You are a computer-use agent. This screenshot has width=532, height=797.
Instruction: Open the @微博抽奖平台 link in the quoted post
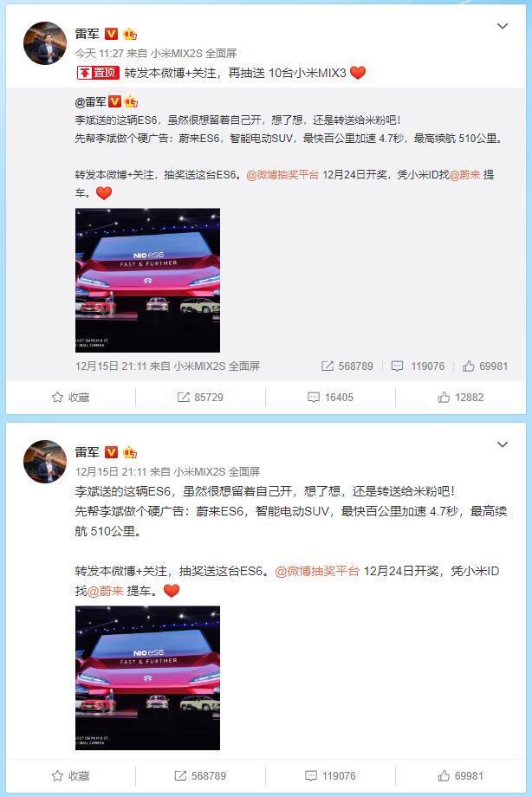(x=282, y=175)
